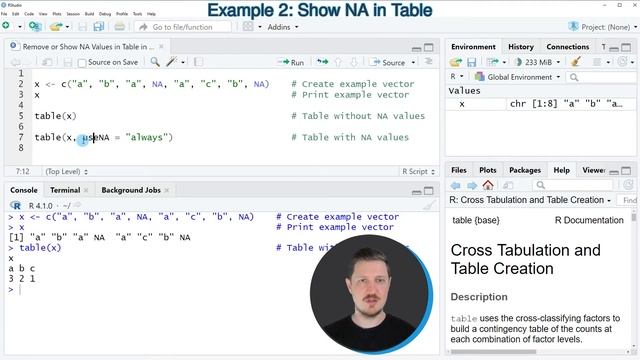Viewport: 640px width, 360px height.
Task: Show the document outline icon
Action: pyautogui.click(x=429, y=62)
